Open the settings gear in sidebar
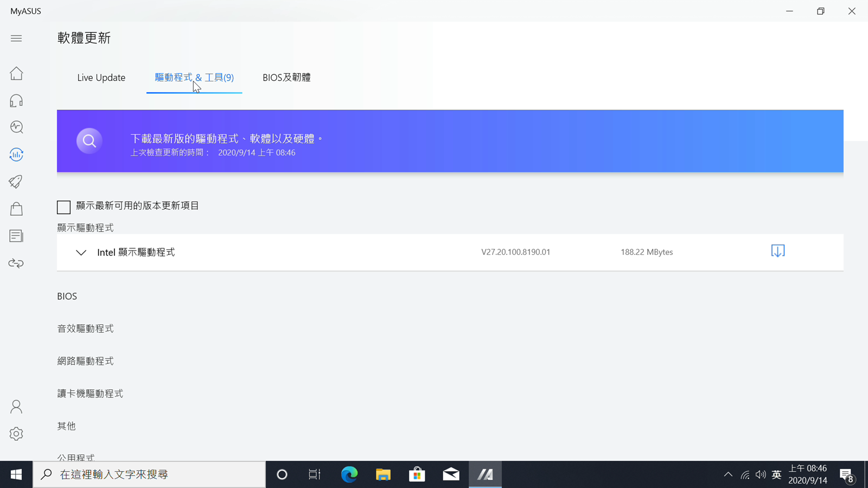Screen dimensions: 868x488 pyautogui.click(x=16, y=434)
